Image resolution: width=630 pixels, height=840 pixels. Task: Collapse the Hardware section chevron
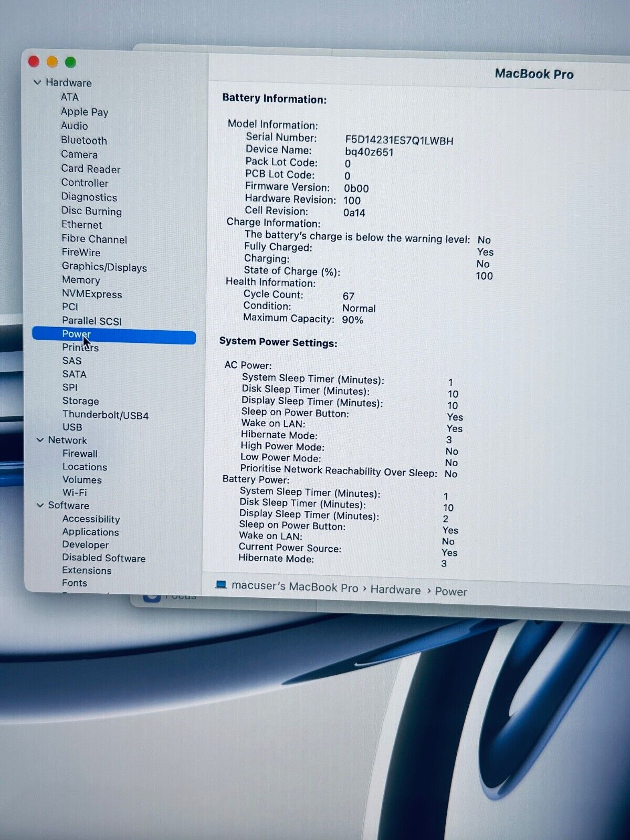37,82
